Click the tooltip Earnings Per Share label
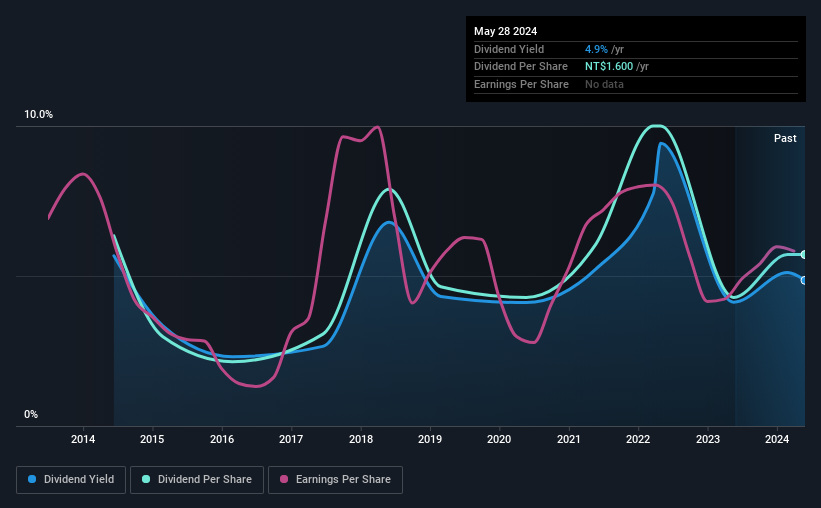This screenshot has height=508, width=821. pos(522,84)
